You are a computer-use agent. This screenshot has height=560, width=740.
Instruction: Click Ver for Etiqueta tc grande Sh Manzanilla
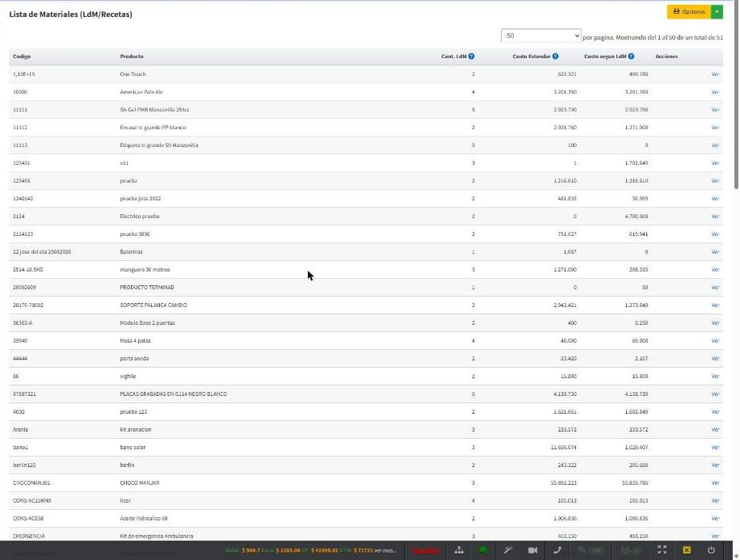pyautogui.click(x=715, y=145)
